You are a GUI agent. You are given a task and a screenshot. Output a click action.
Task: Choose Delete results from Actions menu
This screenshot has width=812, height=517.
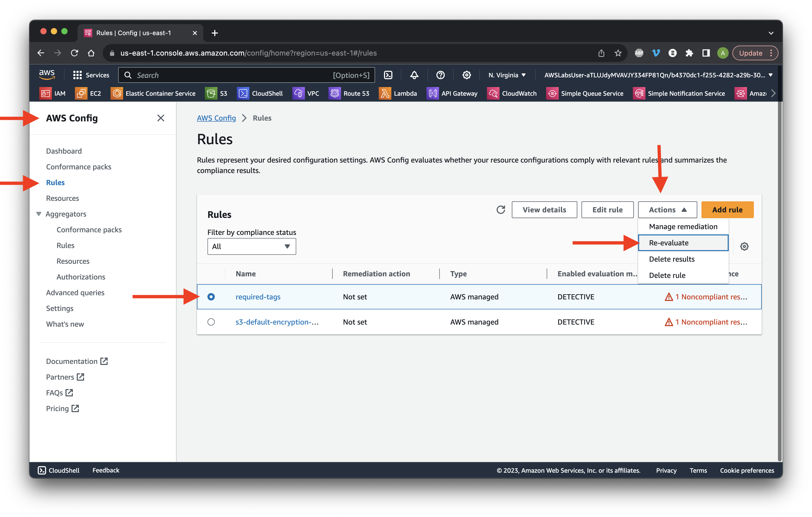[x=683, y=259]
